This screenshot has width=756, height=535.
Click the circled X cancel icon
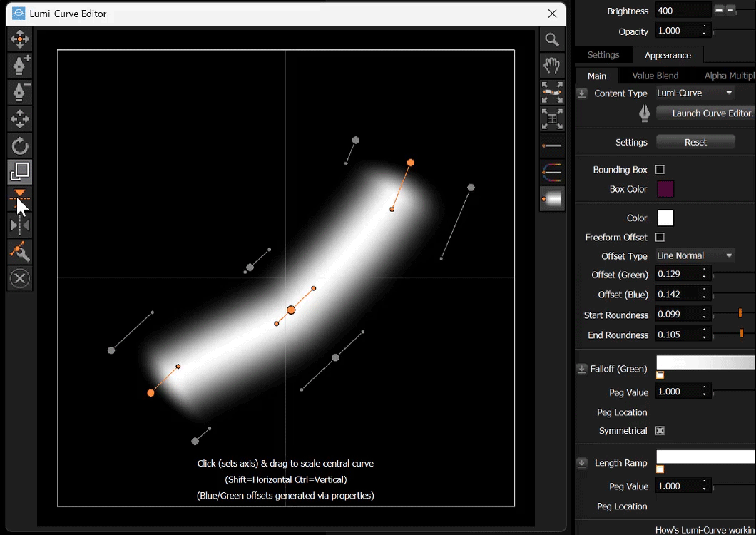20,278
